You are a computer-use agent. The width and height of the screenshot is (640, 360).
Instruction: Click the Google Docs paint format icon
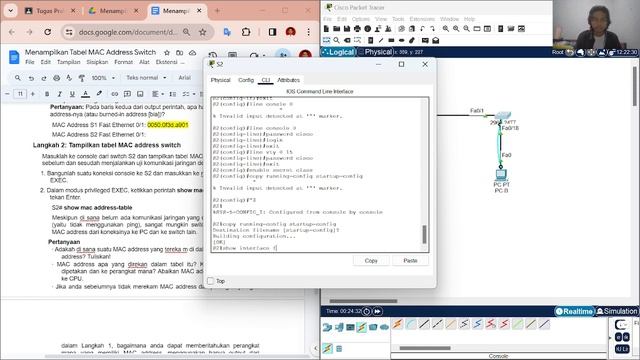point(82,78)
